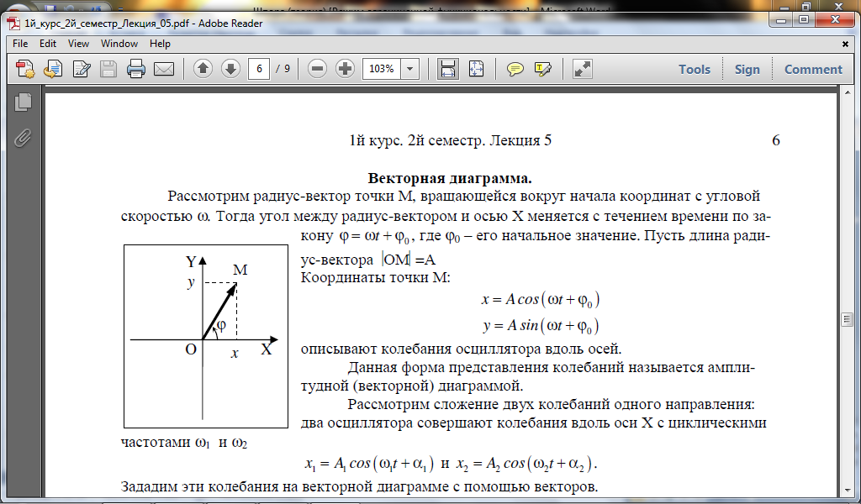The height and width of the screenshot is (504, 861).
Task: Click the formula 'x = A cos(ωt + φ0)'
Action: tap(541, 299)
